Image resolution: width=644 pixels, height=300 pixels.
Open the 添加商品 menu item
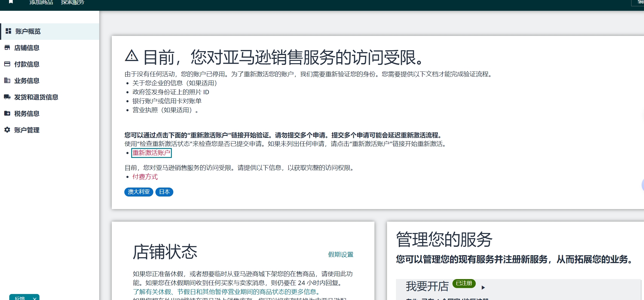(x=41, y=2)
